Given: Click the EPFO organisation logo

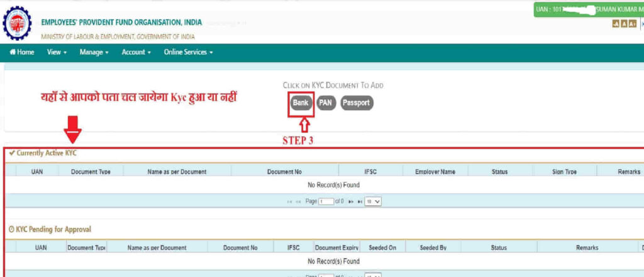Looking at the screenshot, I should [17, 23].
